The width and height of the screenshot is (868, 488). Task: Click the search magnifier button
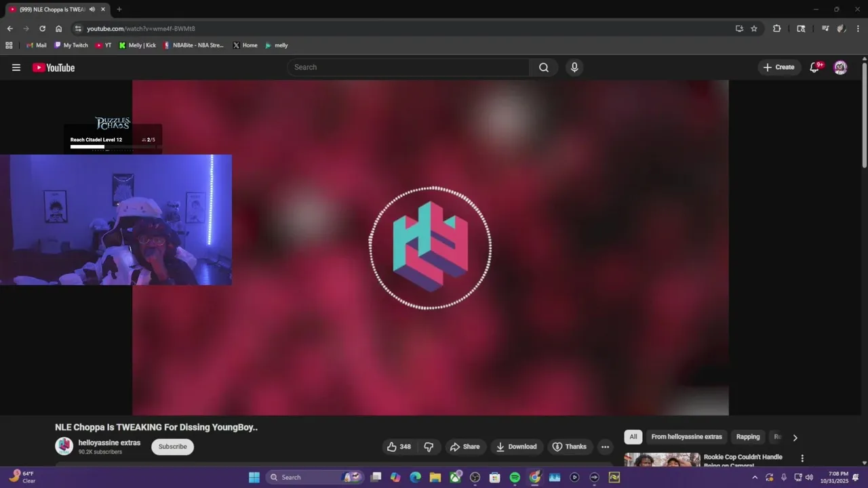[544, 67]
